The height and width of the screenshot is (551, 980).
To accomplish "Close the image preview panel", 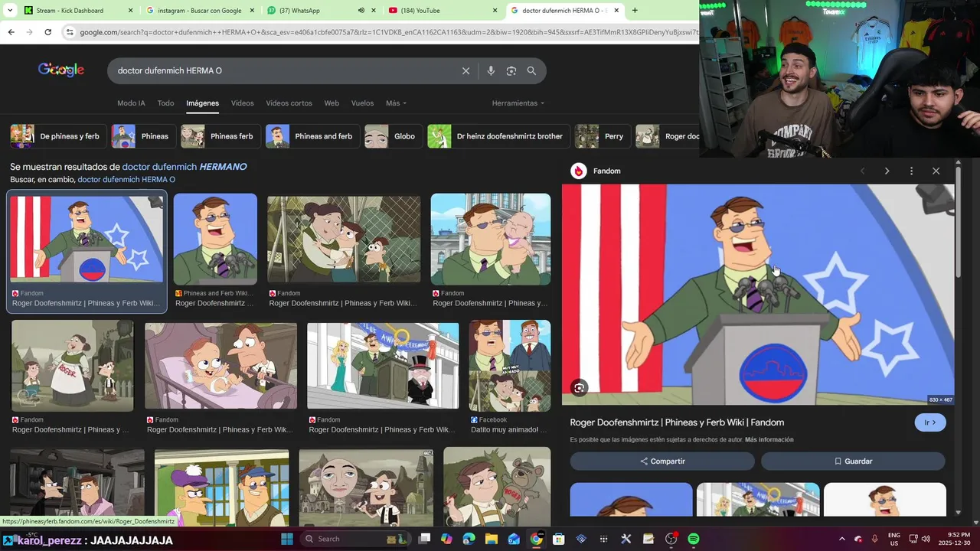I will click(936, 171).
